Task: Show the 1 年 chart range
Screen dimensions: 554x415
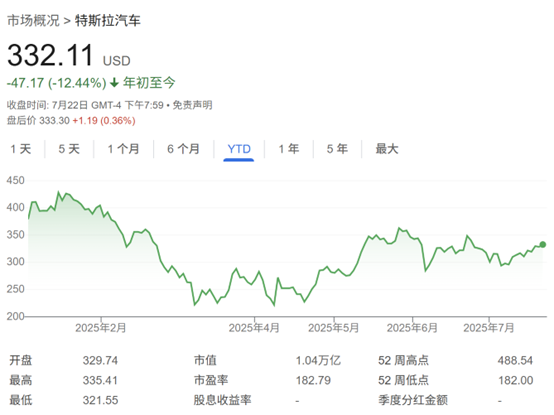Action: tap(289, 149)
